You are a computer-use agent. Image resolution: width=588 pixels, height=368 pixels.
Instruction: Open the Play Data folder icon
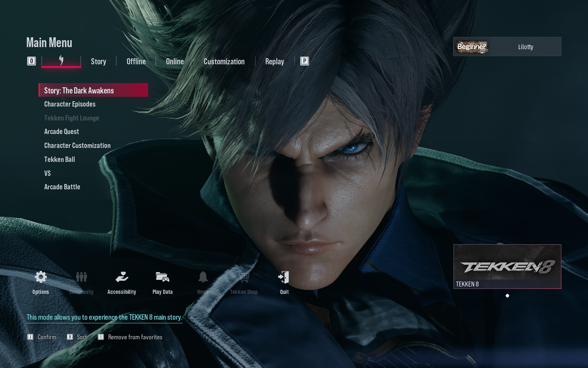point(162,277)
